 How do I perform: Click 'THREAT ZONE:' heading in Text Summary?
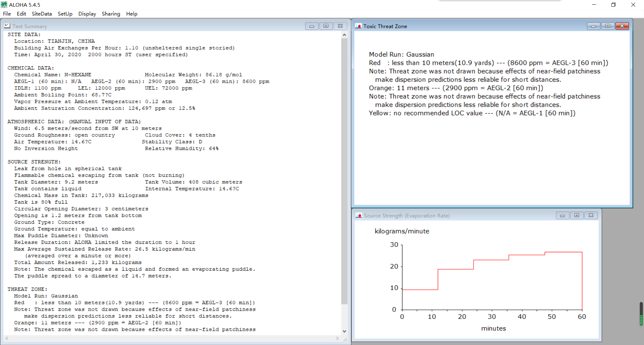[27, 289]
